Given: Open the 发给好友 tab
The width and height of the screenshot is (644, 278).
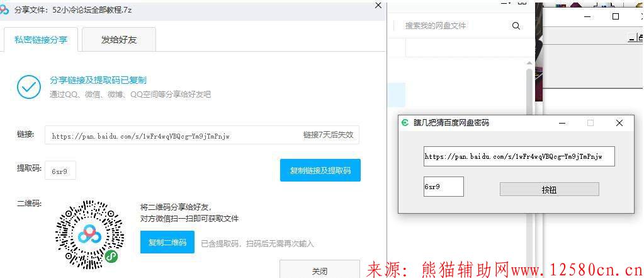Looking at the screenshot, I should click(x=119, y=40).
